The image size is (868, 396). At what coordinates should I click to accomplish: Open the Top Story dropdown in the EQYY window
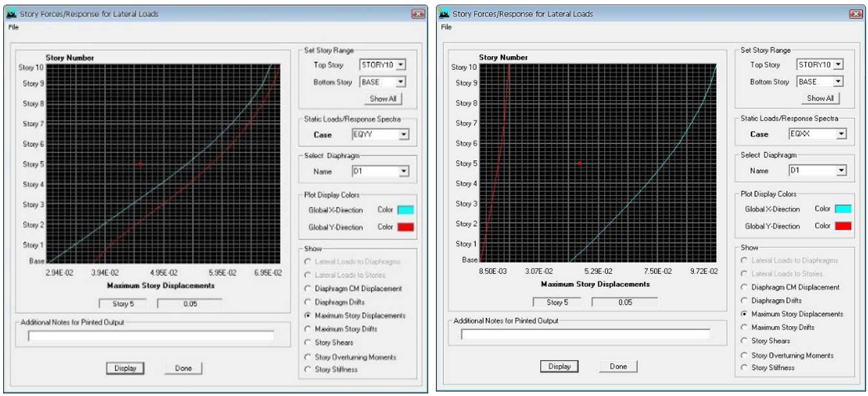(400, 65)
